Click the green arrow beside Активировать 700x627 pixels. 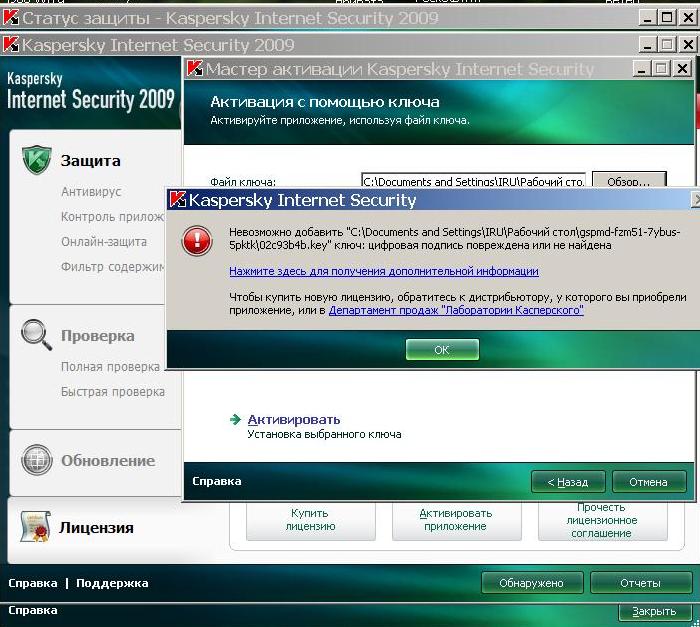pyautogui.click(x=235, y=419)
